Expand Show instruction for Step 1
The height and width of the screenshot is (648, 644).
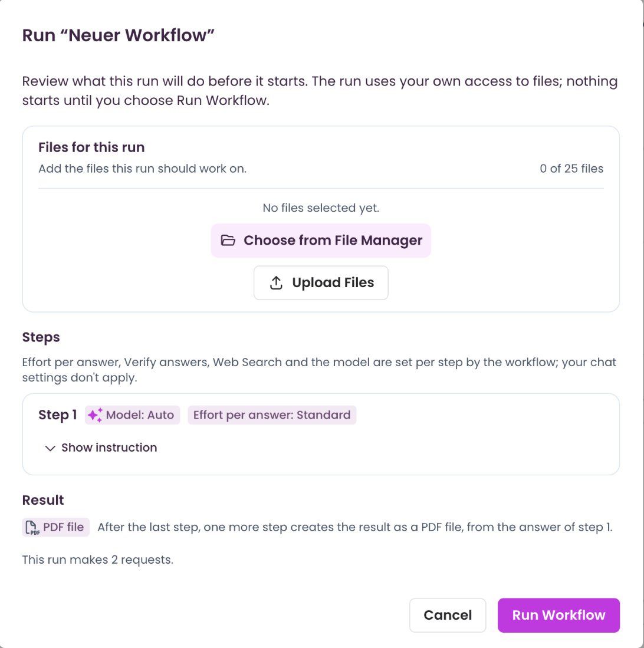101,448
